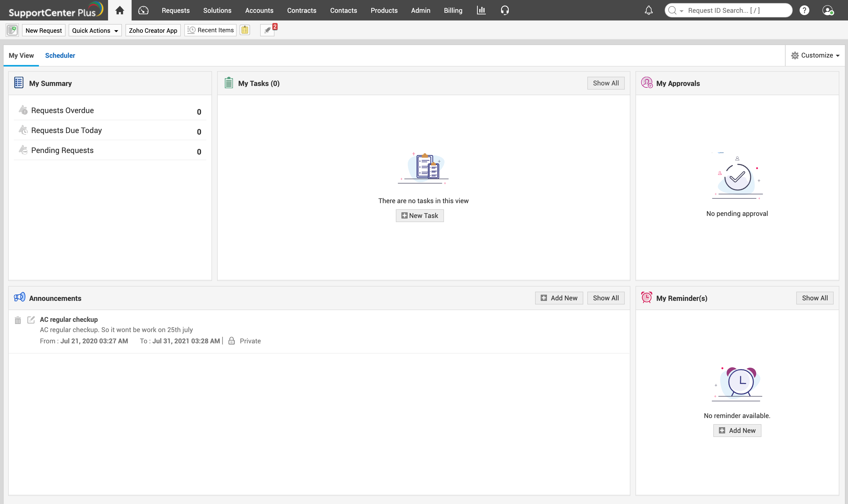This screenshot has height=504, width=848.
Task: Open the search type dropdown arrow
Action: [x=681, y=11]
